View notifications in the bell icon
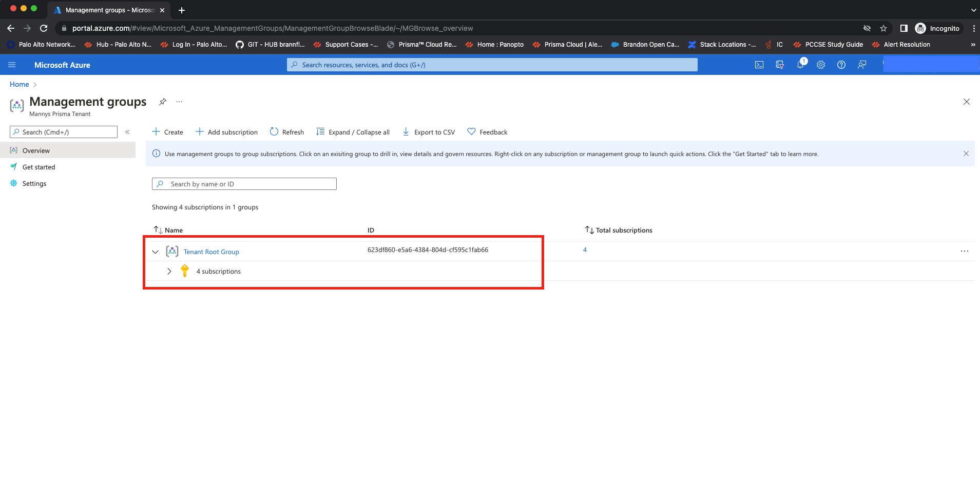Screen dimensions: 980x500 coord(800,65)
